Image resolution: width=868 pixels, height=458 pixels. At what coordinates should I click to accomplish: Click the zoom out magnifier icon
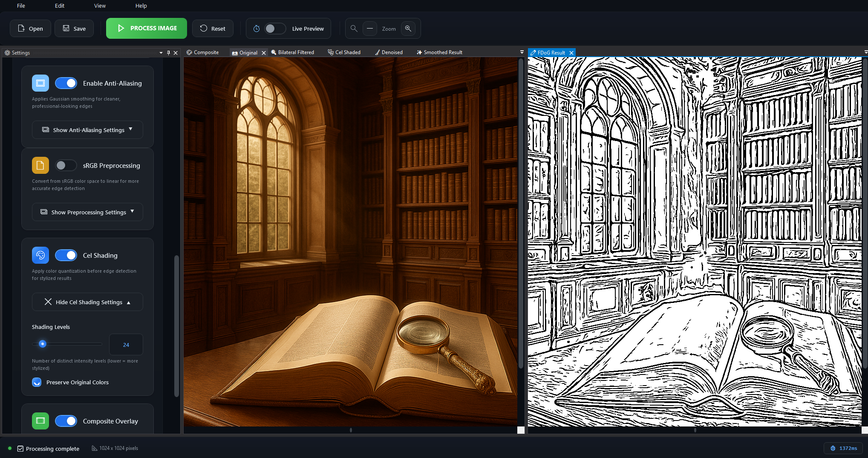[x=354, y=29]
